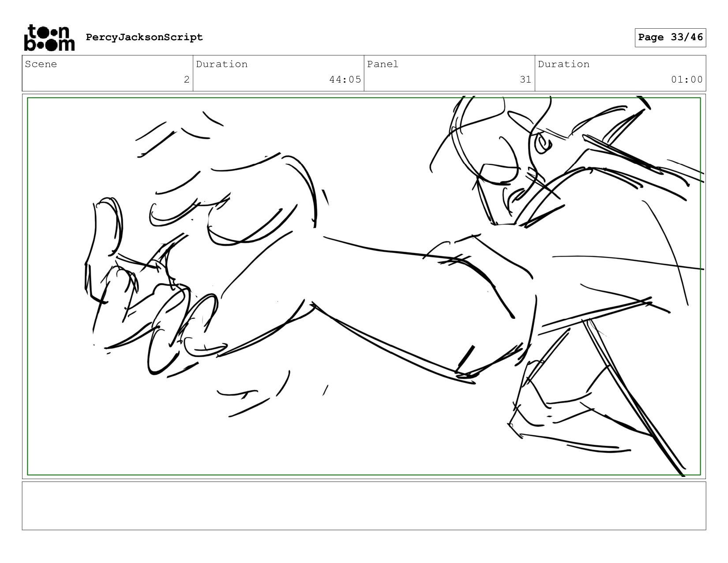Select the panel number 31
The height and width of the screenshot is (563, 728).
click(x=525, y=79)
